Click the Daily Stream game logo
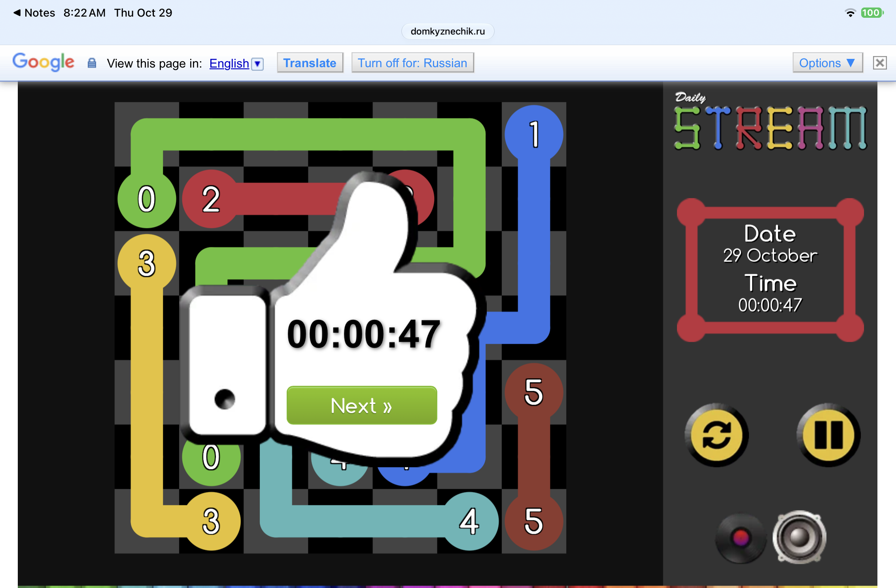Image resolution: width=896 pixels, height=588 pixels. pyautogui.click(x=770, y=121)
